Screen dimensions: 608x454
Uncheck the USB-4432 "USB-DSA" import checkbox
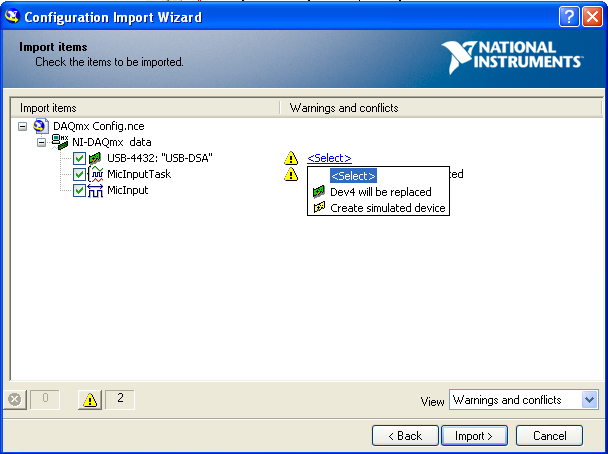click(x=79, y=158)
